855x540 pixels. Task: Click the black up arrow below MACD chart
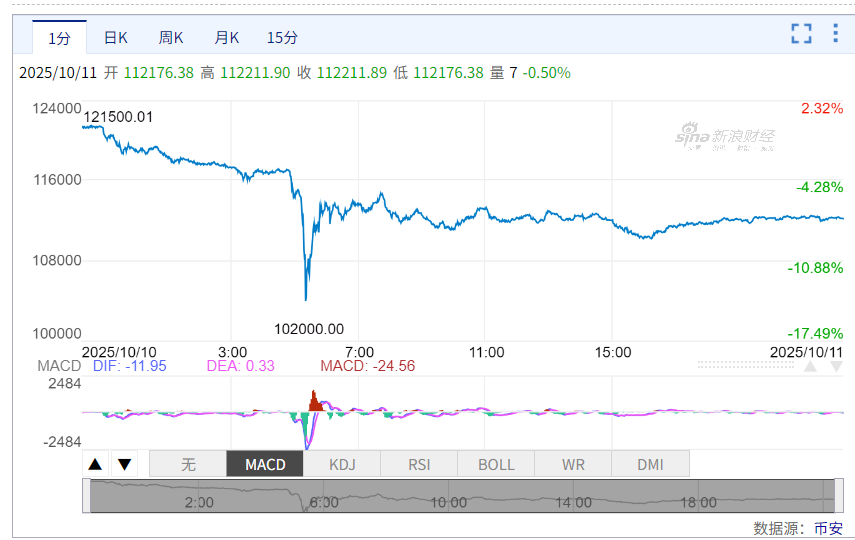coord(96,464)
